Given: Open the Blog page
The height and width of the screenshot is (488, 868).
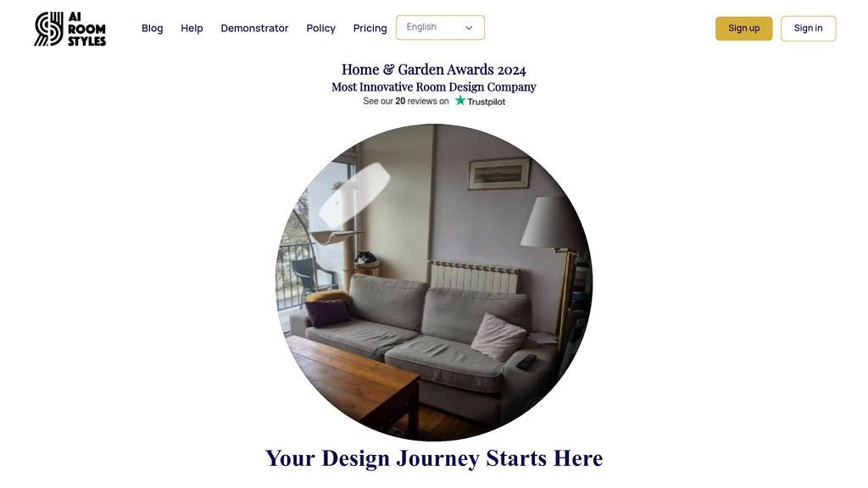Looking at the screenshot, I should click(x=153, y=28).
